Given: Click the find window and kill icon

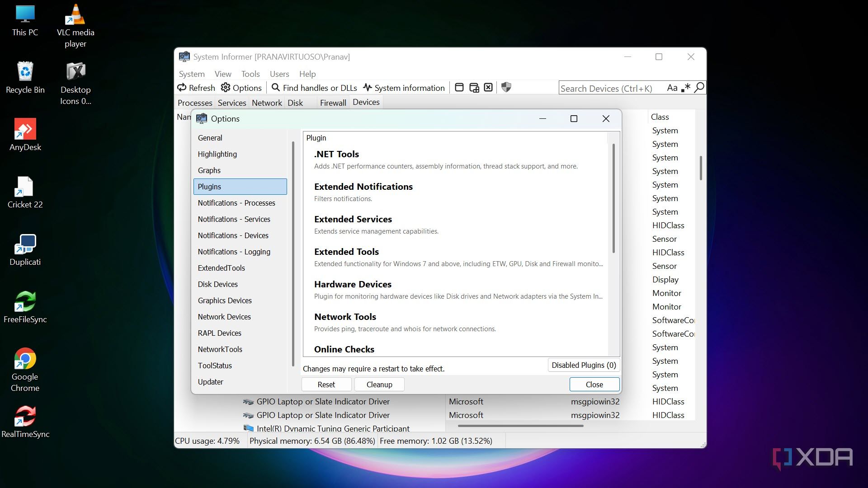Looking at the screenshot, I should [488, 88].
